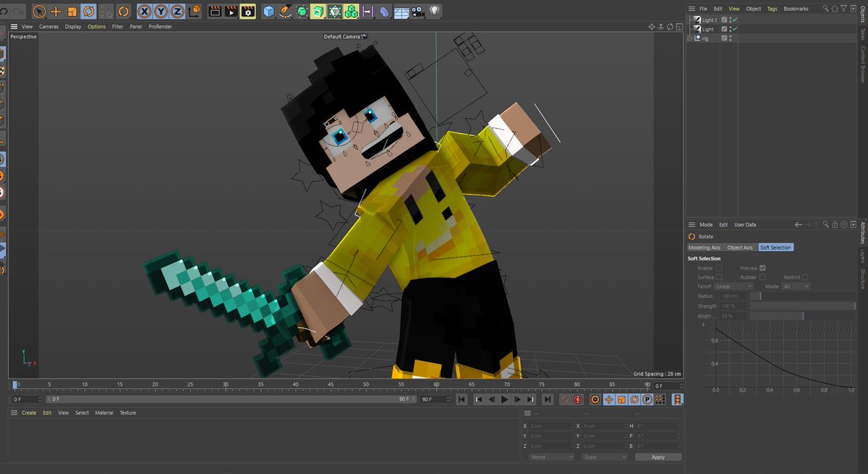Viewport: 868px width, 474px height.
Task: Open the spline Pen tool
Action: click(286, 12)
